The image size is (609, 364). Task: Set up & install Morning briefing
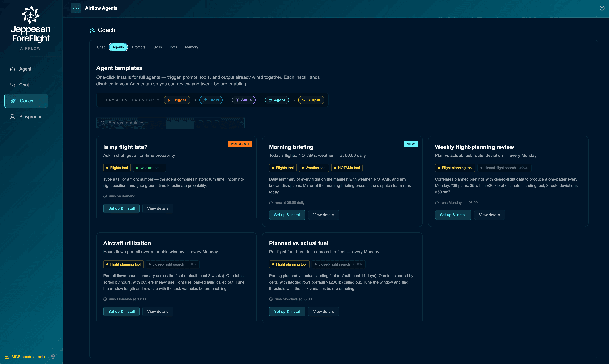click(x=287, y=215)
